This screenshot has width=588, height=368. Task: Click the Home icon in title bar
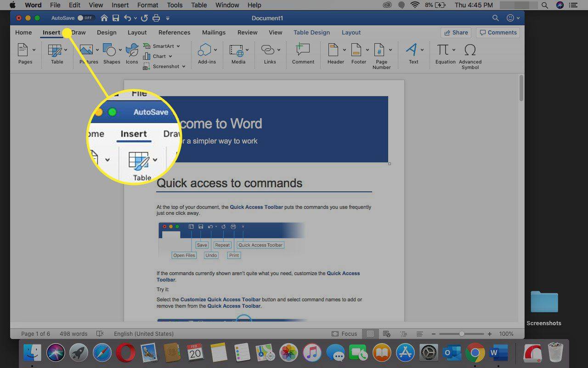(x=104, y=18)
